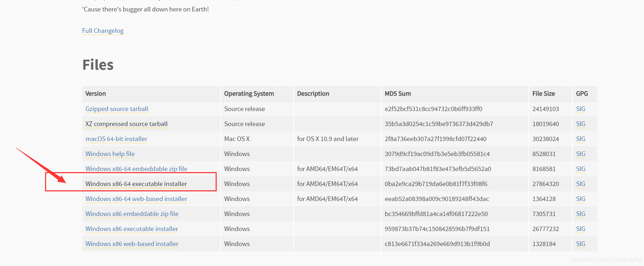This screenshot has width=644, height=266.
Task: Click the 'bugger all down here on Earth' line
Action: pos(146,9)
